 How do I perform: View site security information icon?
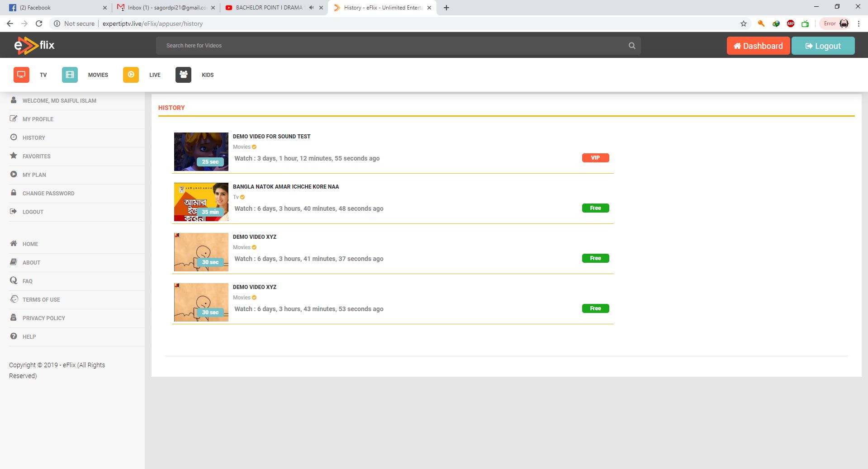click(x=57, y=24)
